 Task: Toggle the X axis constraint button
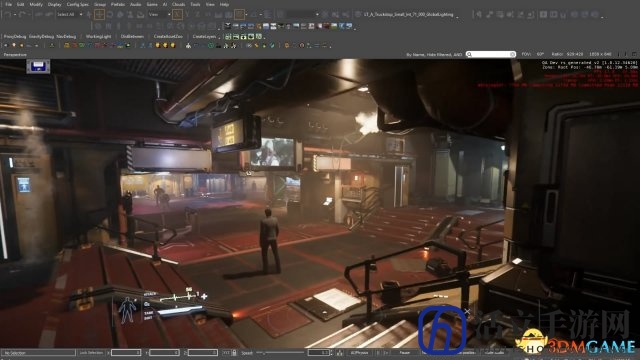click(x=177, y=15)
